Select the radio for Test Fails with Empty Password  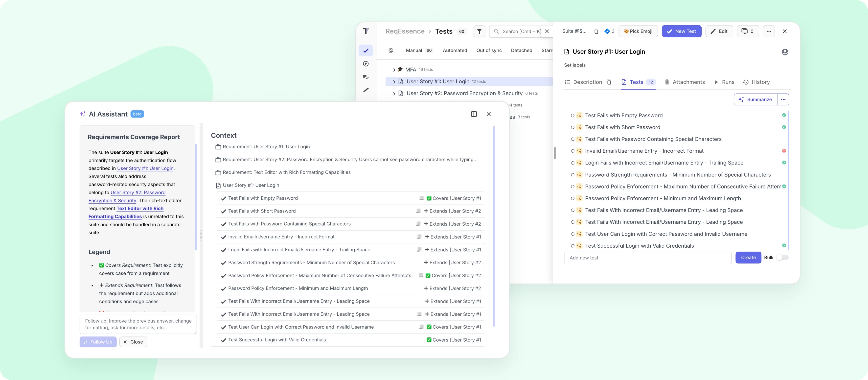tap(572, 116)
